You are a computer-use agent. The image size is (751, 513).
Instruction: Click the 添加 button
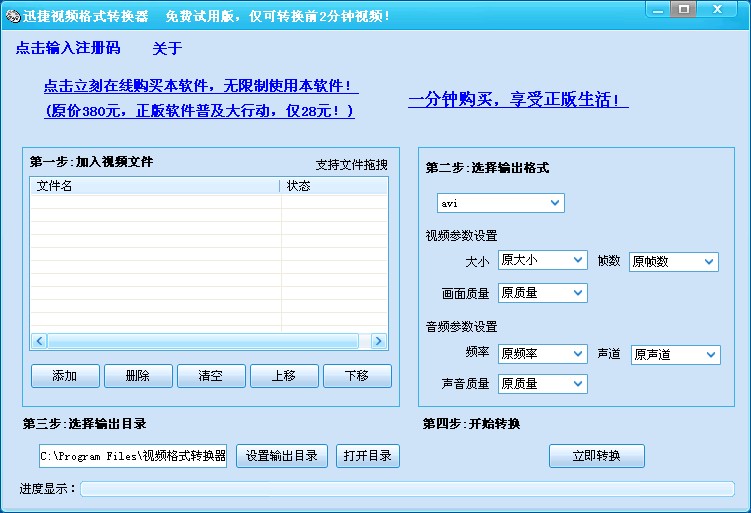(65, 376)
